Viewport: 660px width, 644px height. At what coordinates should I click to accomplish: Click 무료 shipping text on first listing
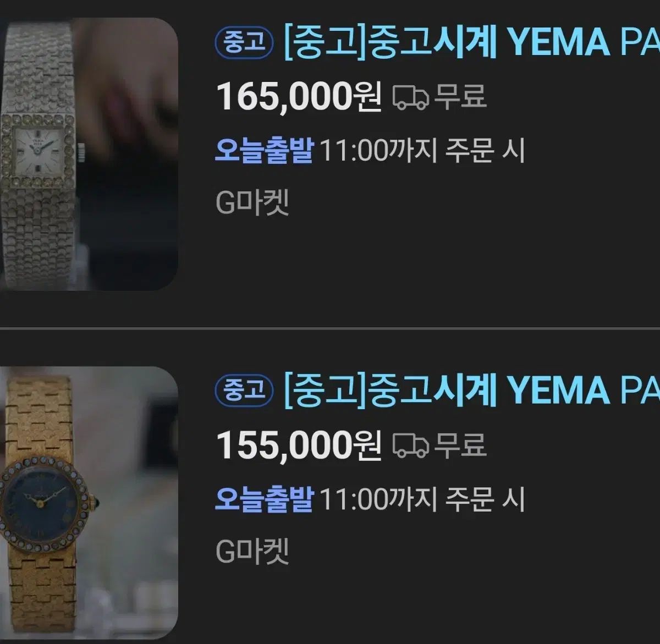[x=461, y=96]
